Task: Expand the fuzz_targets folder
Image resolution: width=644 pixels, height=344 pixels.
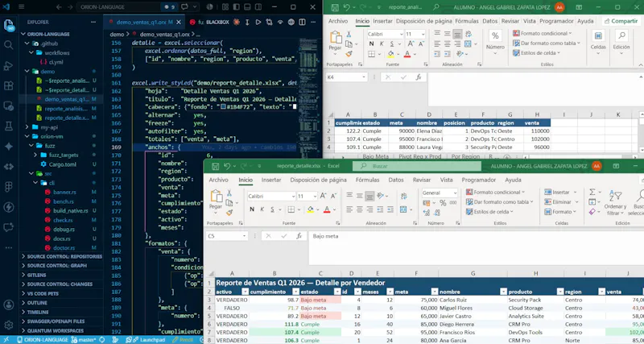Action: click(x=35, y=155)
